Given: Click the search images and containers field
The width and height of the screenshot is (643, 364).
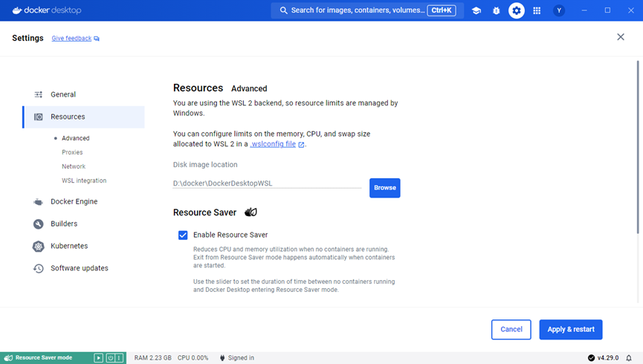Looking at the screenshot, I should click(x=352, y=10).
